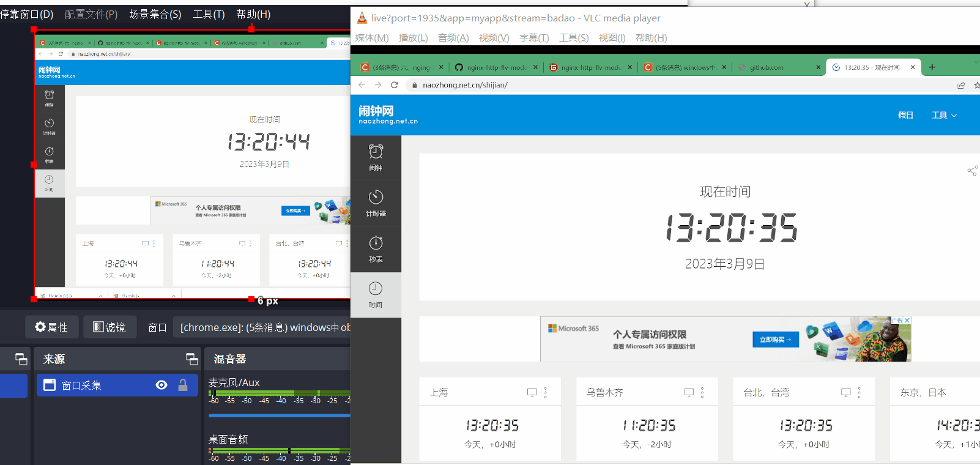This screenshot has width=980, height=465.
Task: Open the 假日 link in VLC video
Action: coord(905,115)
